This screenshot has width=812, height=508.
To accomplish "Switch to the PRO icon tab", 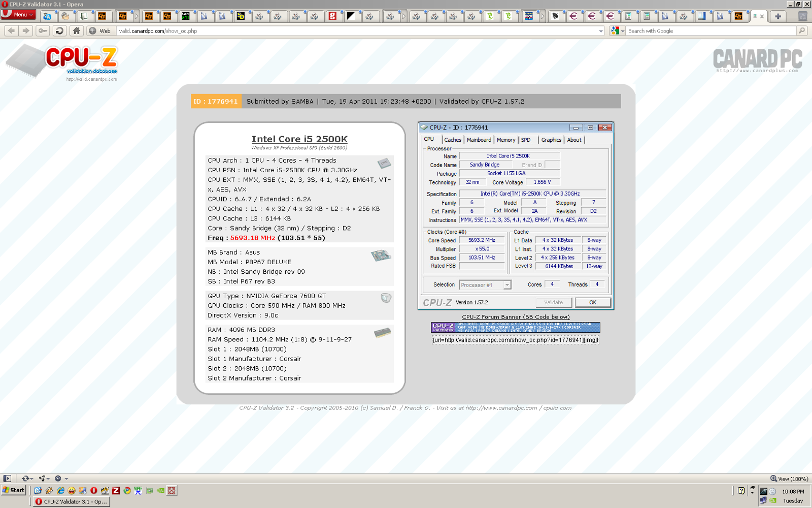I will 529,16.
